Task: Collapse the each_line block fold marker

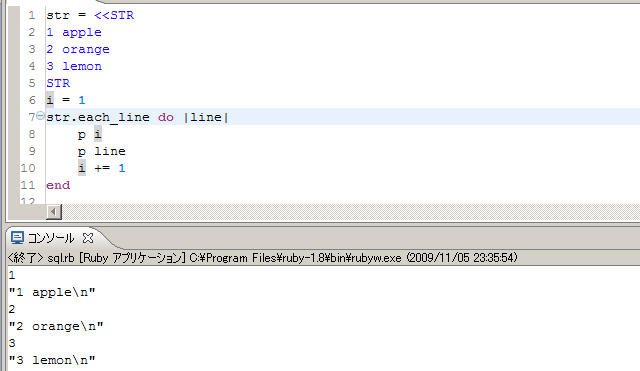Action: pyautogui.click(x=40, y=116)
